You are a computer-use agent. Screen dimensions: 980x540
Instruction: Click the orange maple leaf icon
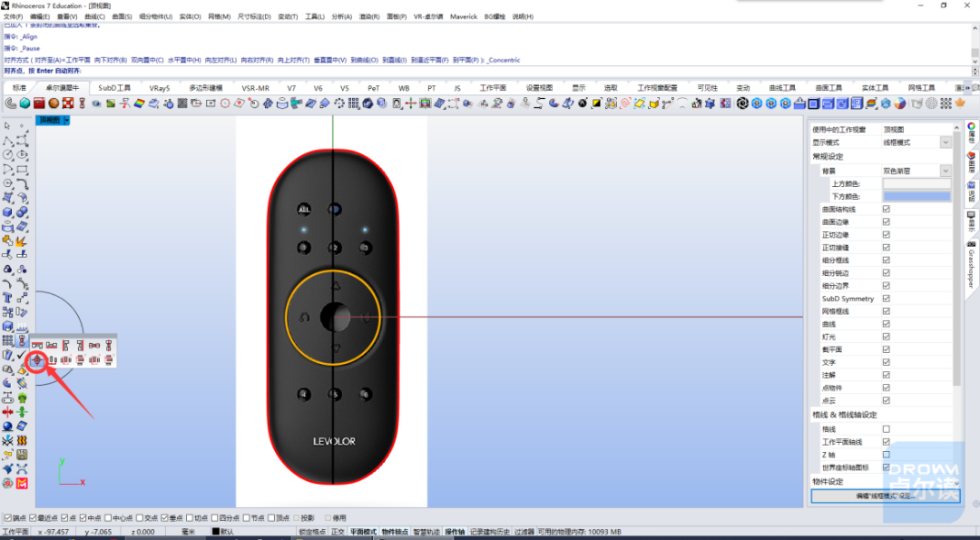(961, 103)
